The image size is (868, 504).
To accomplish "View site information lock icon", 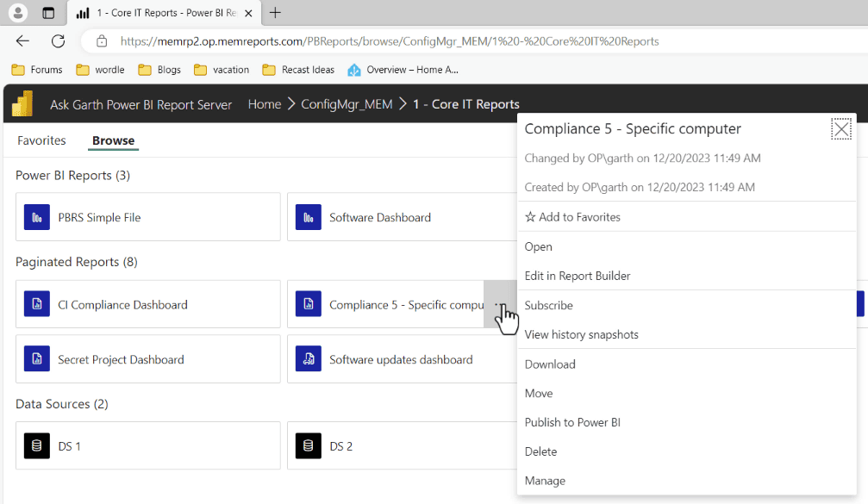I will tap(102, 41).
